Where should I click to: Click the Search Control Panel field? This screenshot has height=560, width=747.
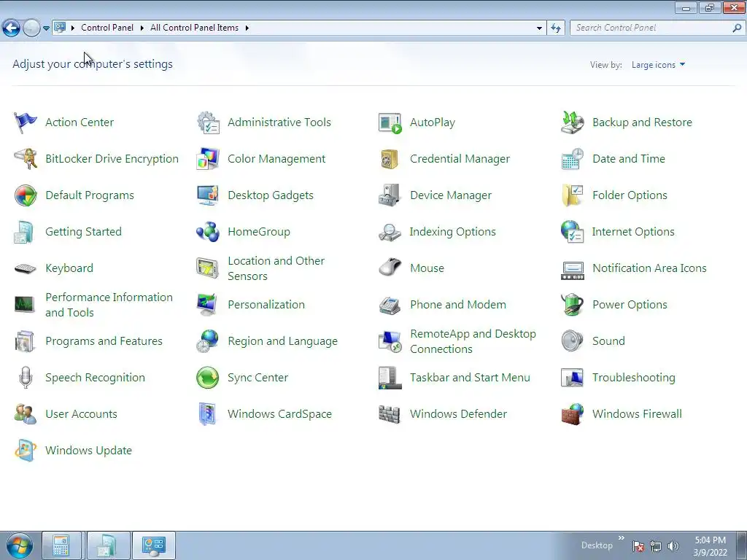point(651,28)
